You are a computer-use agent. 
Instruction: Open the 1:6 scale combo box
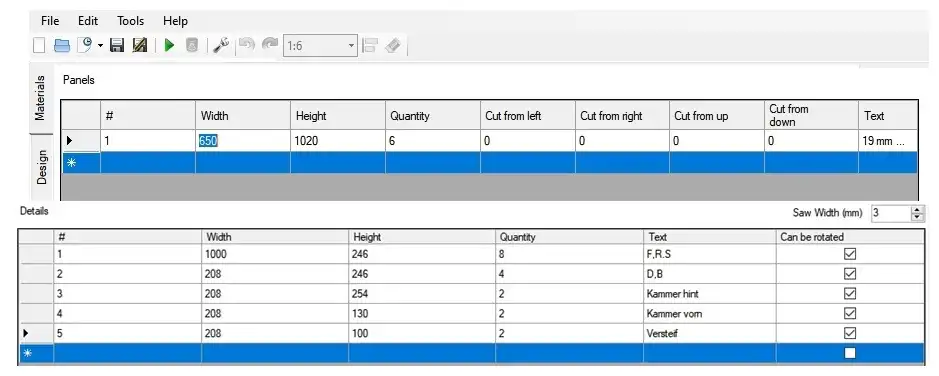[x=320, y=46]
